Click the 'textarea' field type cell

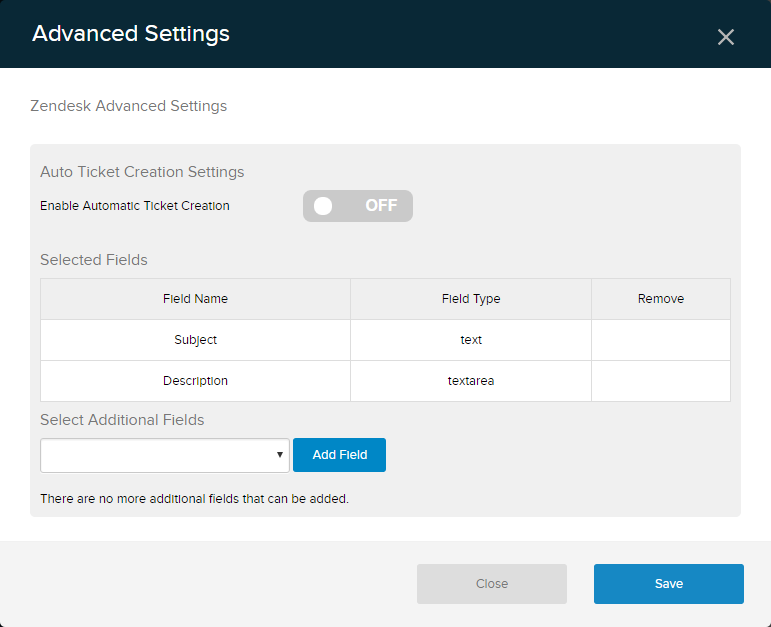[470, 381]
